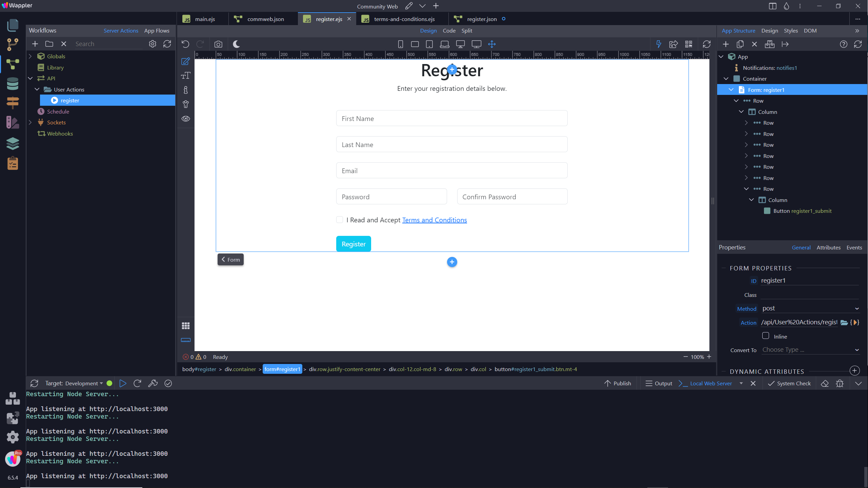The height and width of the screenshot is (488, 868).
Task: Toggle dark mode with the moon icon
Action: coord(236,44)
